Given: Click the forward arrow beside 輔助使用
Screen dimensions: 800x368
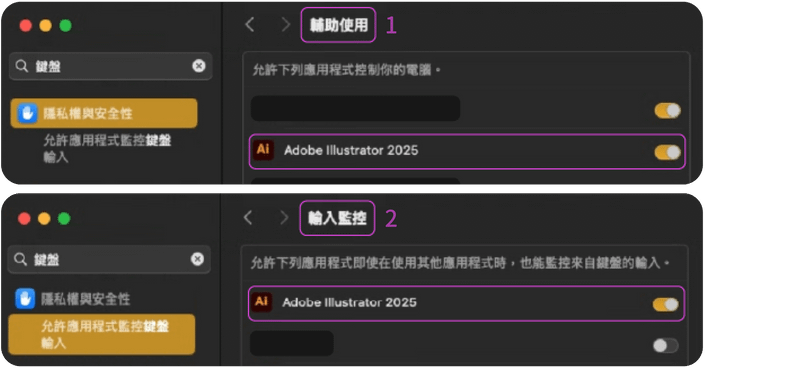Looking at the screenshot, I should point(286,24).
